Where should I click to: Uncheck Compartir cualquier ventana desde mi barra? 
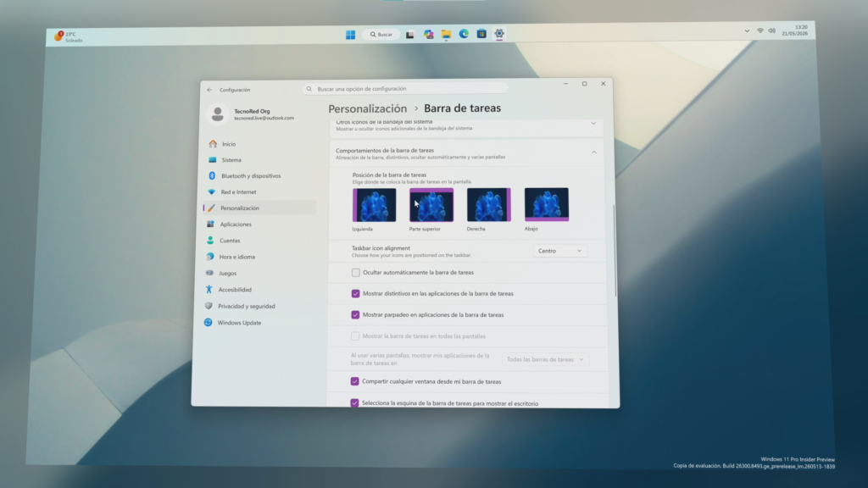click(355, 381)
